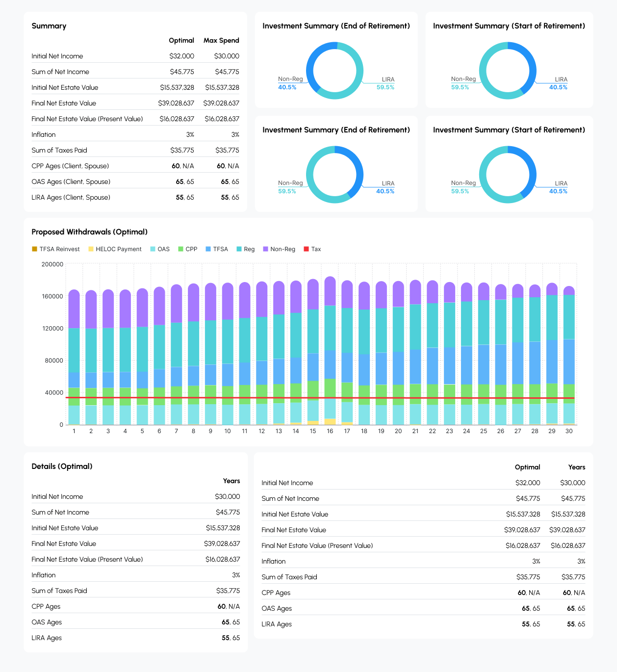Viewport: 617px width, 672px height.
Task: Click the CPP Ages label in Details (Optimal)
Action: pyautogui.click(x=46, y=606)
